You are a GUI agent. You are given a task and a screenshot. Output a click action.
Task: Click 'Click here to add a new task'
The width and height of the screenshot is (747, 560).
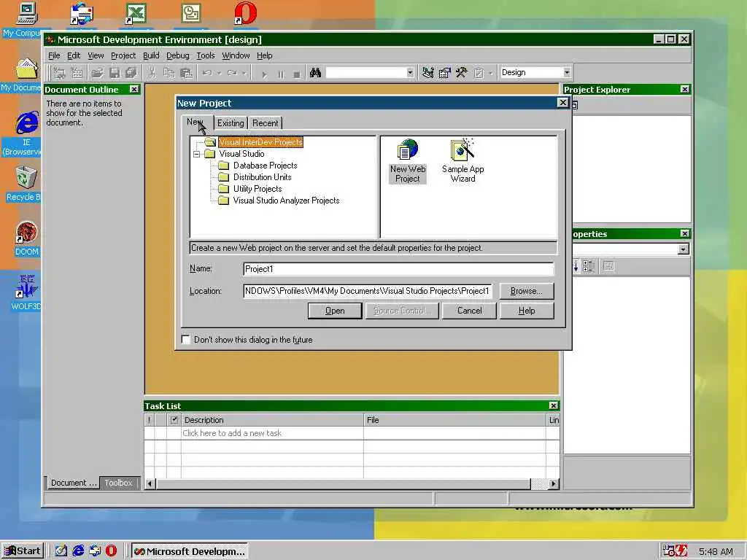[x=231, y=433]
